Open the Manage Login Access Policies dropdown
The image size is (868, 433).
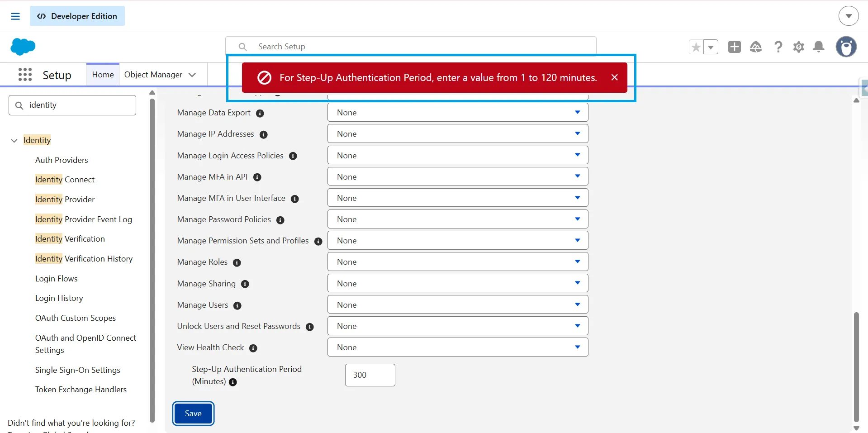tap(458, 155)
